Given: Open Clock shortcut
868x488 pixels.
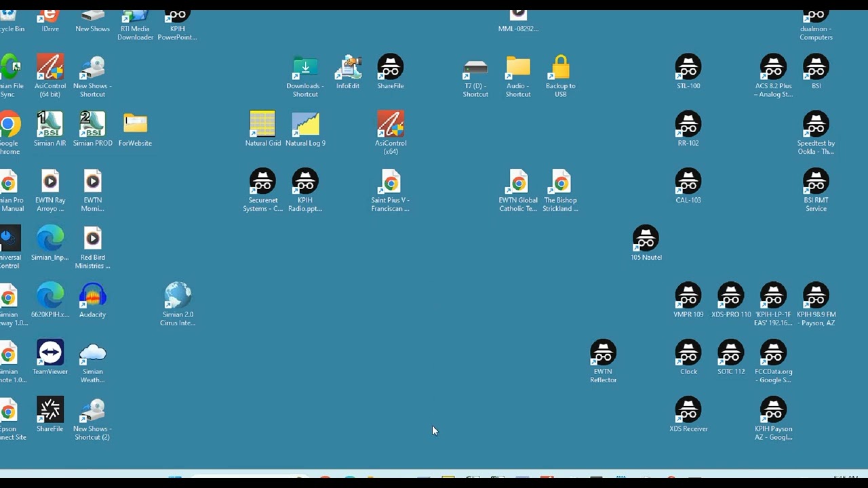Looking at the screenshot, I should tap(688, 357).
